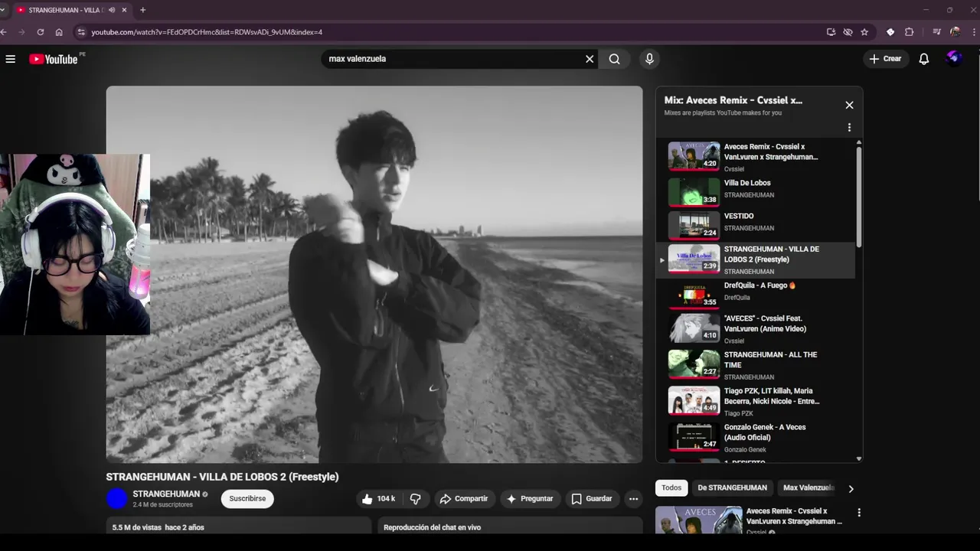
Task: Open Reproducción del chat en vivo
Action: (x=432, y=527)
